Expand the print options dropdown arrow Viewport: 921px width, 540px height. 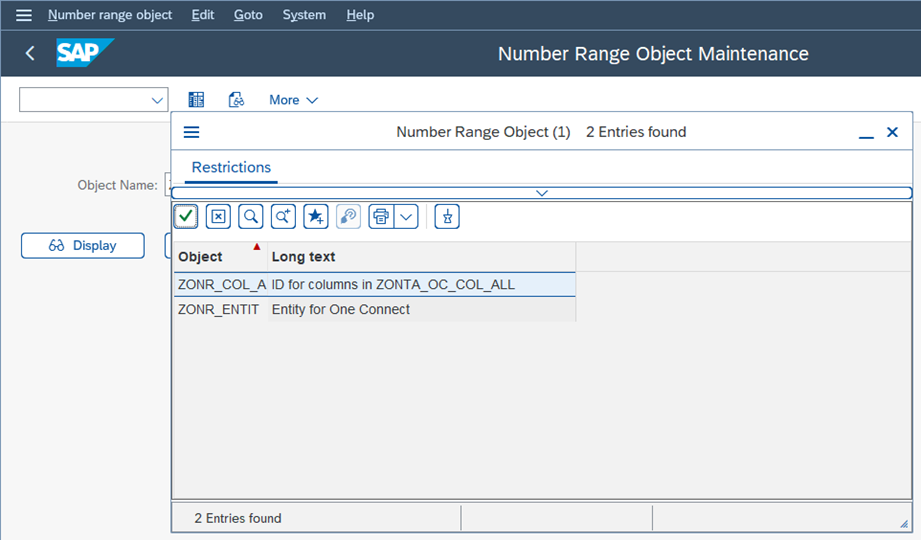pos(406,216)
